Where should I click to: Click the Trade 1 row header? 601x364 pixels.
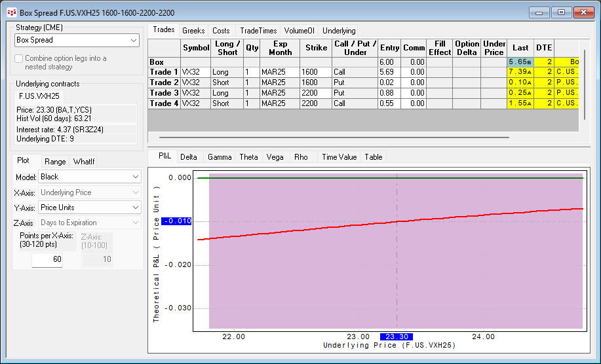pos(164,72)
